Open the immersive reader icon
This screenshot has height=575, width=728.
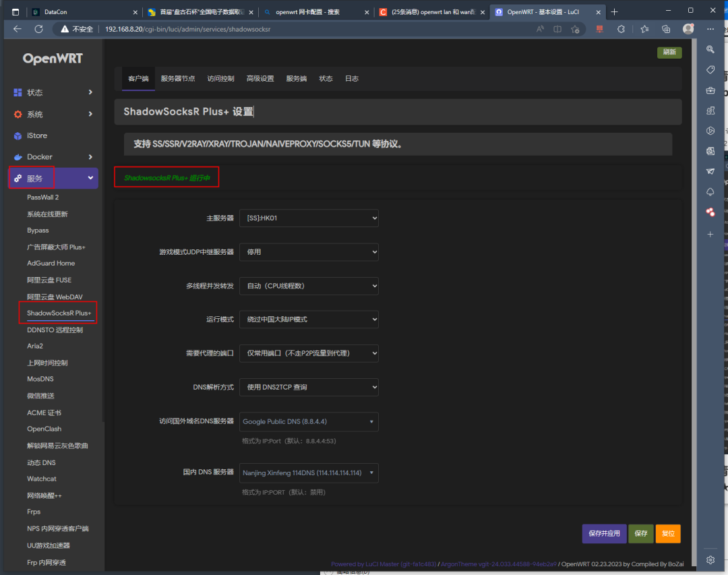[x=557, y=29]
